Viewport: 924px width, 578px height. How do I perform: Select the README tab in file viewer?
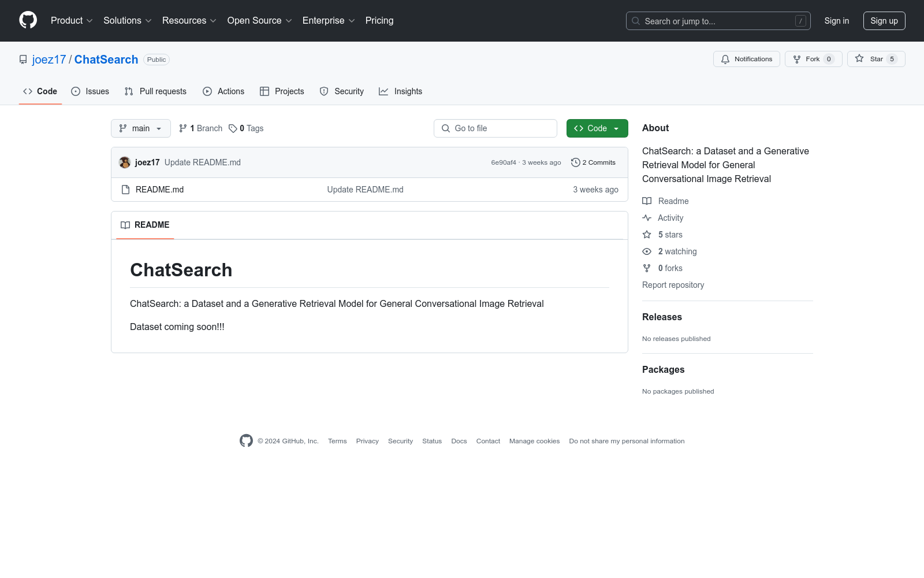[145, 225]
